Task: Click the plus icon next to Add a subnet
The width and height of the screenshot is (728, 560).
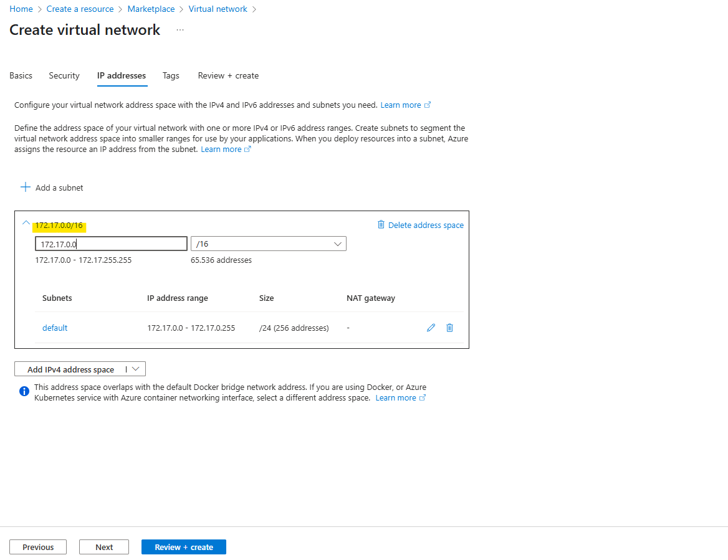Action: click(x=26, y=187)
